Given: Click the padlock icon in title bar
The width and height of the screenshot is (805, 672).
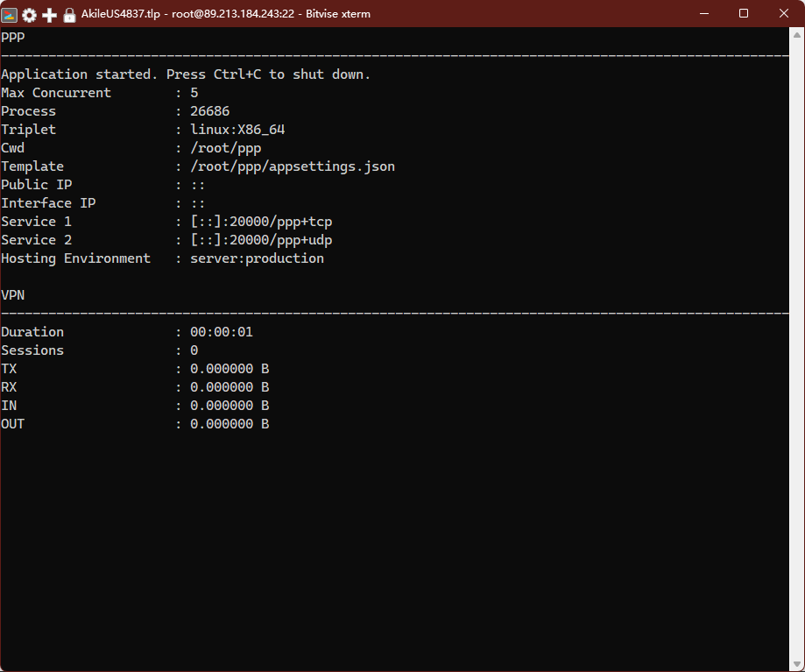Looking at the screenshot, I should [x=69, y=14].
